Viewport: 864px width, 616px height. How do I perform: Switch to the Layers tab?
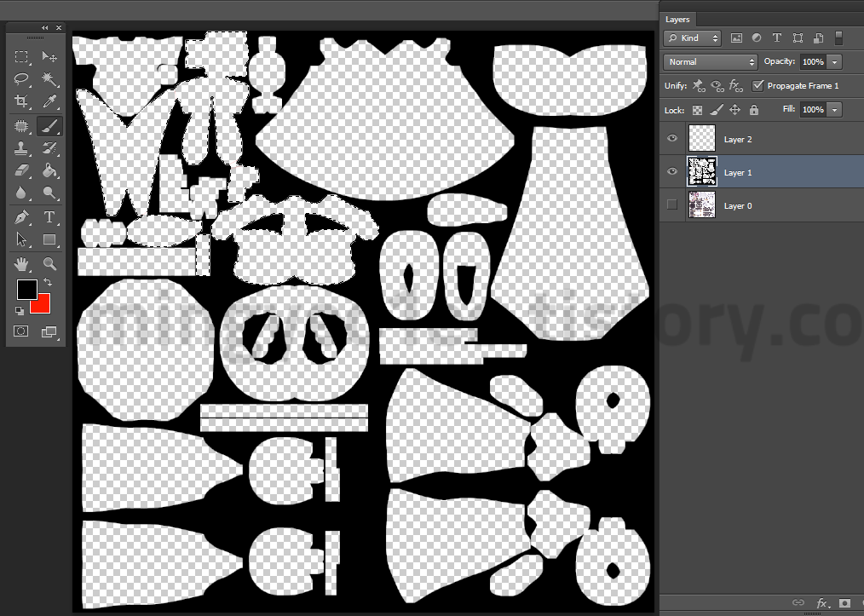pyautogui.click(x=677, y=20)
